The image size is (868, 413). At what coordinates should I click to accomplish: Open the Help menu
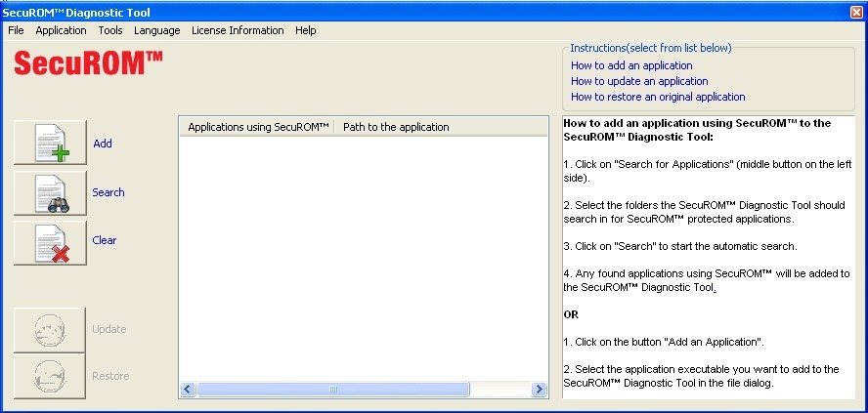(306, 30)
